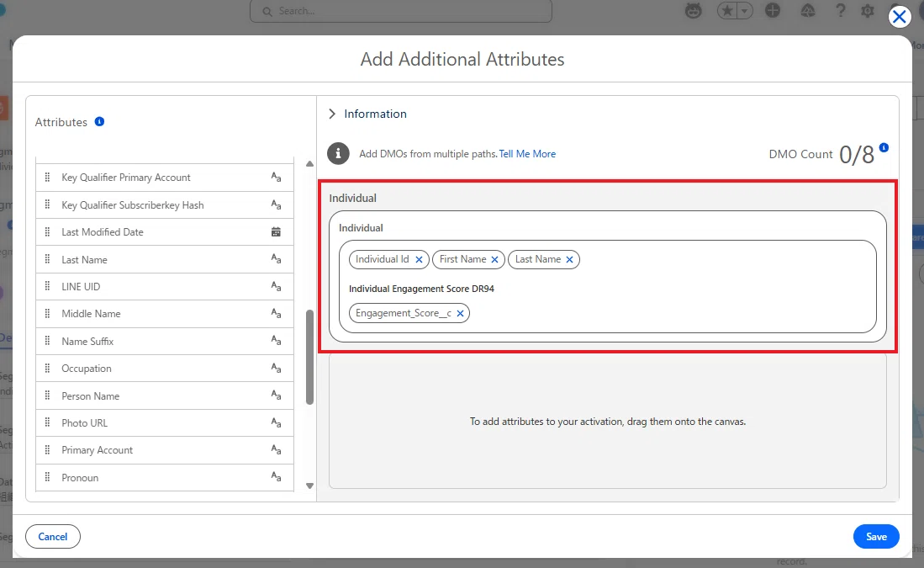Image resolution: width=924 pixels, height=568 pixels.
Task: Click text type icon for LINE UID
Action: click(276, 286)
